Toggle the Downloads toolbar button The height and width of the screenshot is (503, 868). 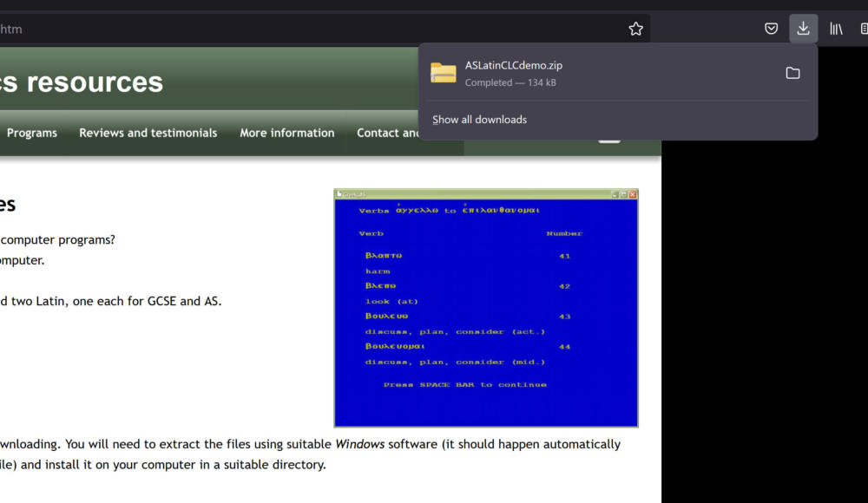coord(803,29)
